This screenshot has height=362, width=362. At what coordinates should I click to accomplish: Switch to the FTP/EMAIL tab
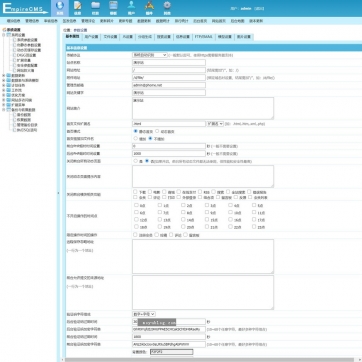pos(204,37)
